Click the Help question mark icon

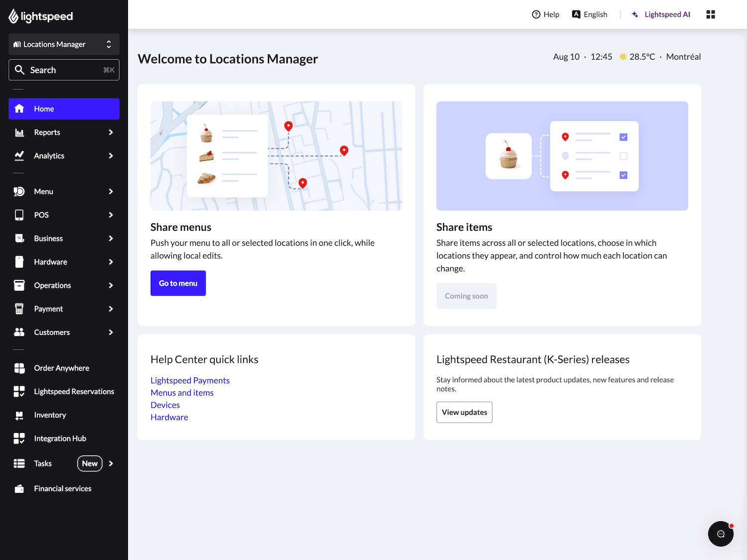click(x=536, y=14)
